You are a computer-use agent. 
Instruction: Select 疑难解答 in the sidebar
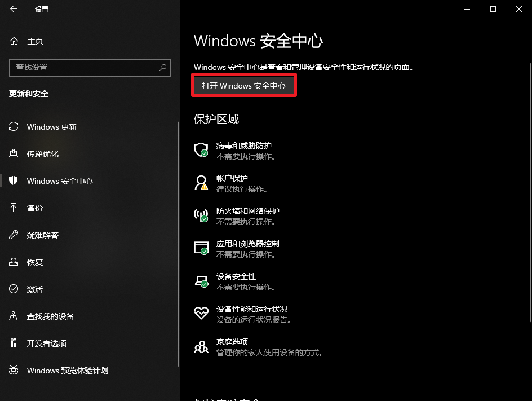pyautogui.click(x=43, y=235)
